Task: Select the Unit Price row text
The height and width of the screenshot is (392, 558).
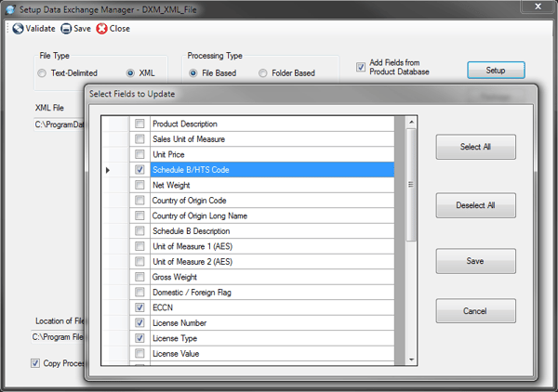Action: [x=168, y=154]
